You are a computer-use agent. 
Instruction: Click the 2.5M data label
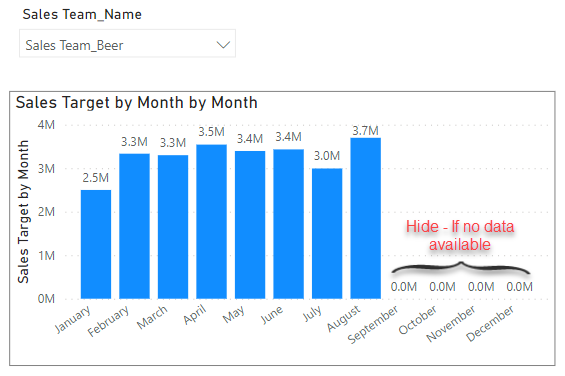coord(95,178)
